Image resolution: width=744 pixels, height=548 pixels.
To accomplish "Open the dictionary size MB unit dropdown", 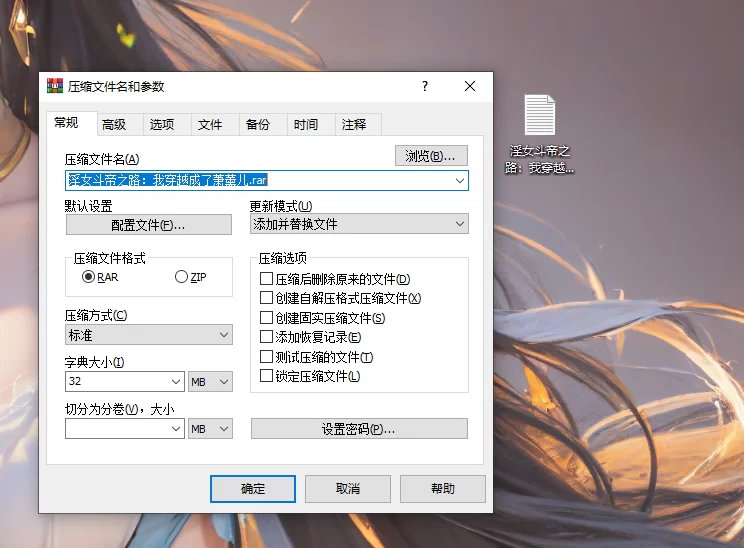I will pyautogui.click(x=210, y=381).
